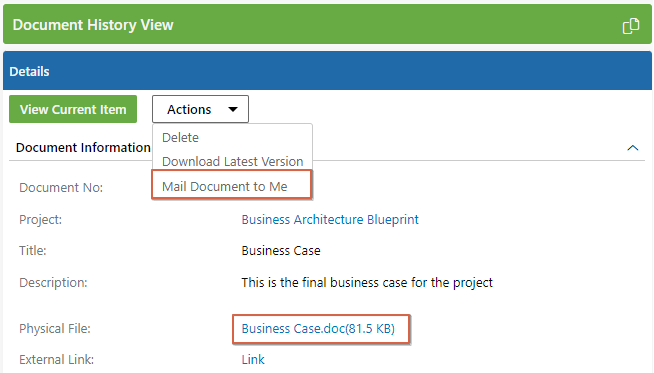Screen dimensions: 654x373
Task: Download the Business Case.doc physical file
Action: tap(318, 329)
